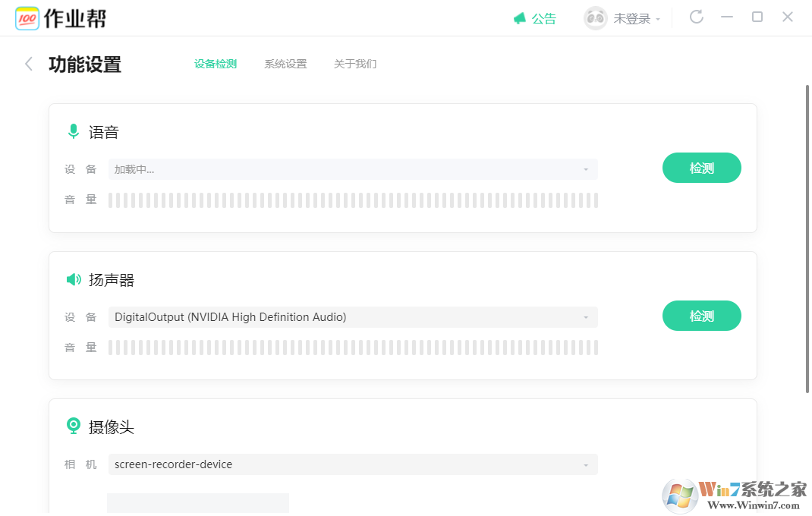Click the vertical scrollbar on the right
Screen dimensions: 812x516
coord(807,239)
